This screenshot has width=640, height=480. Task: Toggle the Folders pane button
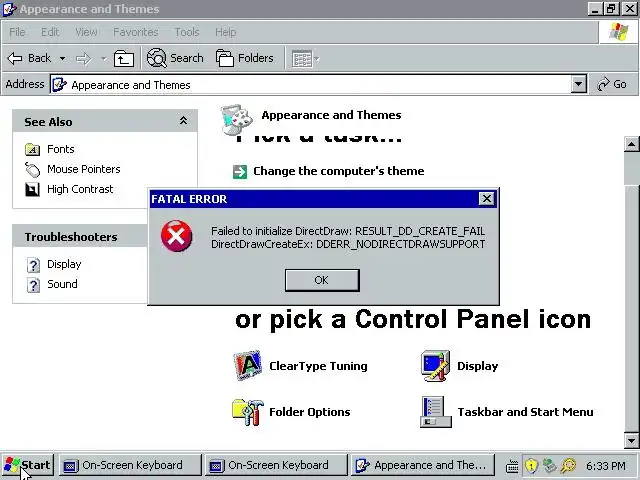point(244,58)
